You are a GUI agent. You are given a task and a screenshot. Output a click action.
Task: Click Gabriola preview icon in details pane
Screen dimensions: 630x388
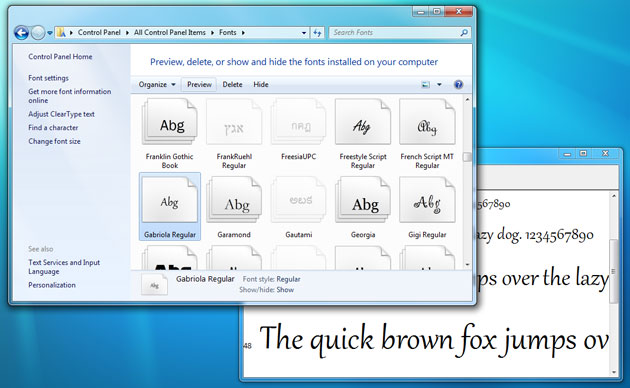154,285
